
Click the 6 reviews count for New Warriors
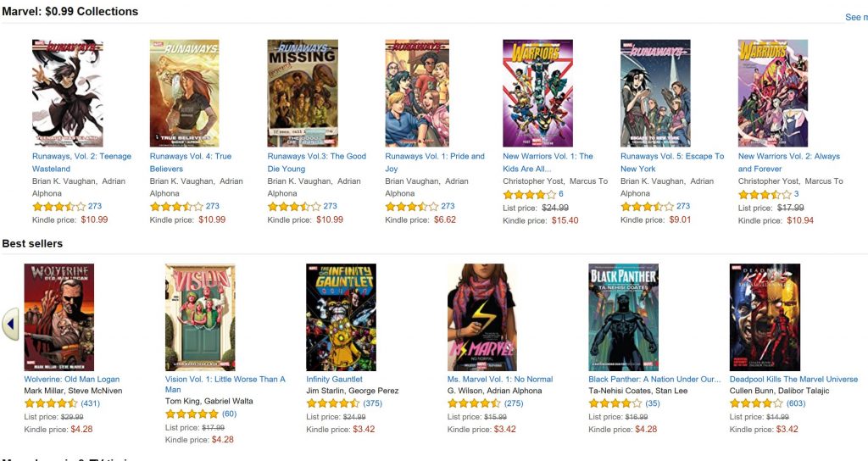(x=561, y=194)
